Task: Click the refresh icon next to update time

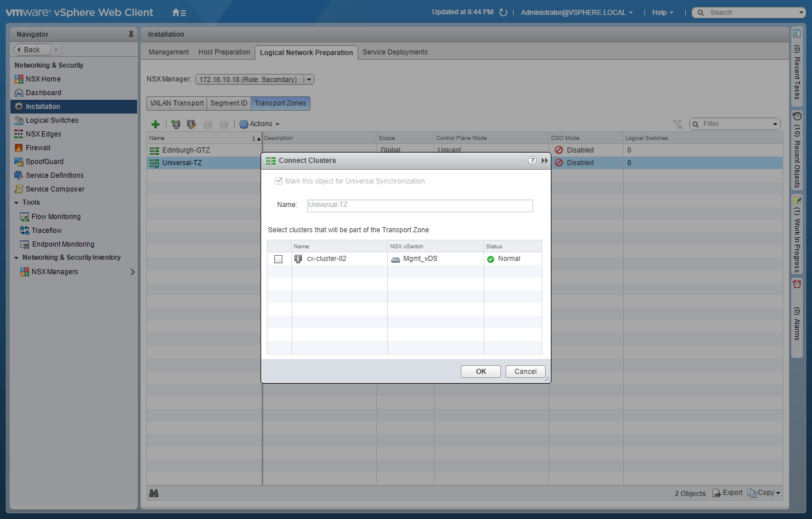Action: point(503,13)
